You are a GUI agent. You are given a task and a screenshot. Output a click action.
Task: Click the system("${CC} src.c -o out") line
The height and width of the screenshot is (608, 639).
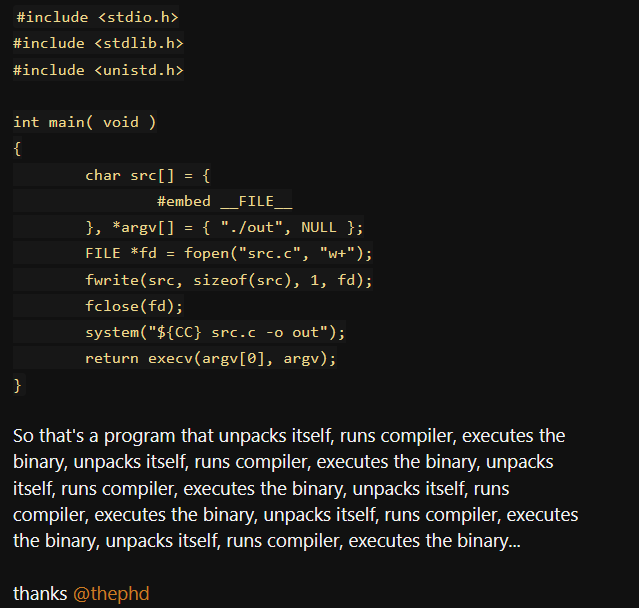[215, 332]
